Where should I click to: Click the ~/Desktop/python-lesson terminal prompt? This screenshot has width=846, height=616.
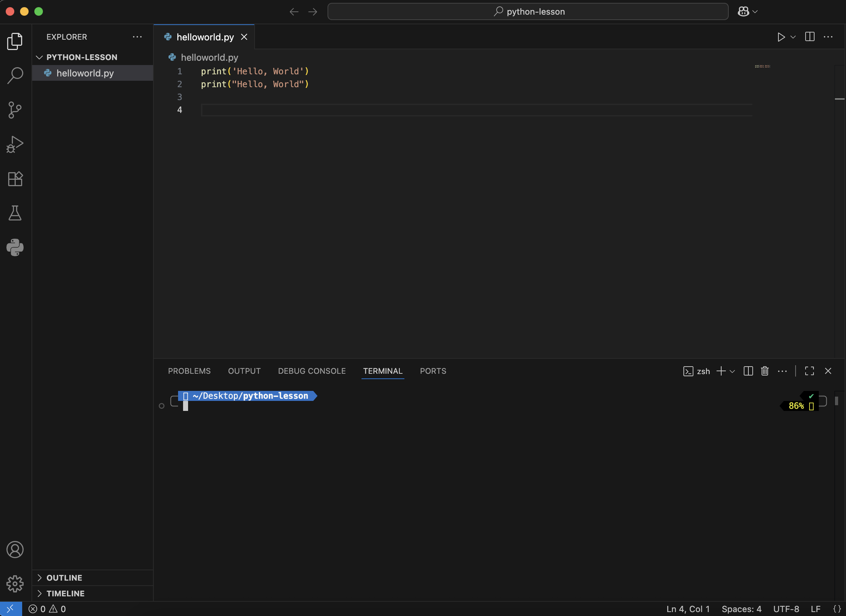tap(247, 396)
